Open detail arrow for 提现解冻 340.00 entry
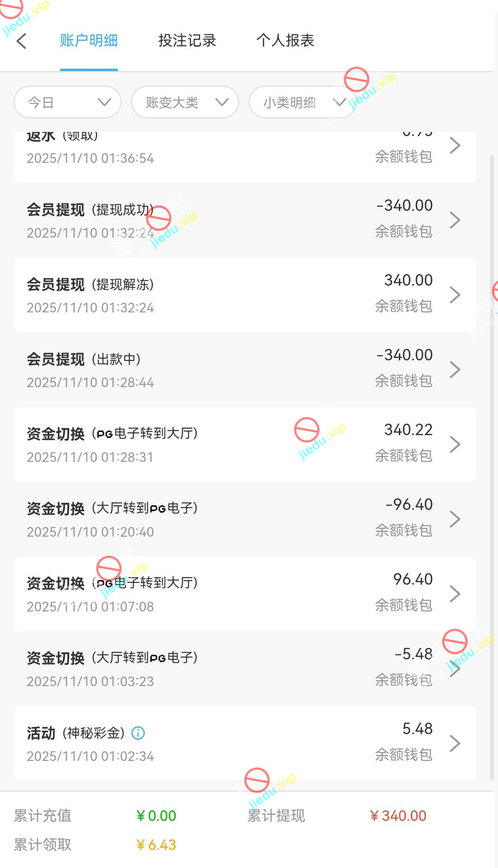 [x=455, y=295]
